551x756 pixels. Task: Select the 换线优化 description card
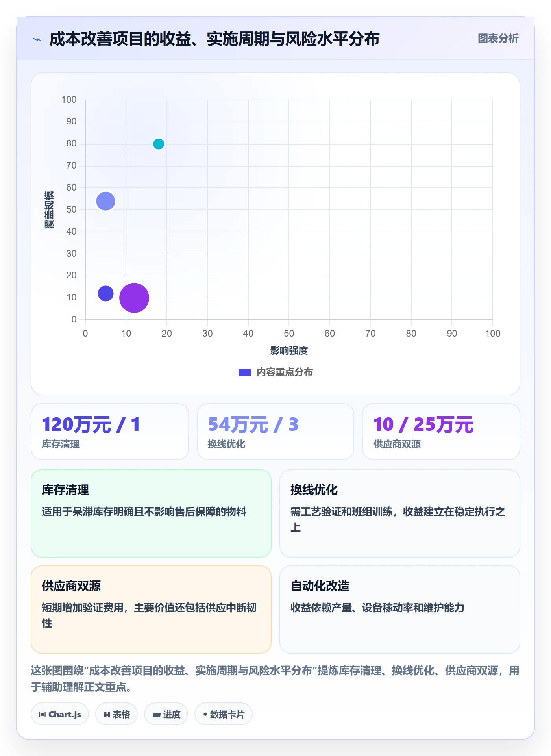tap(400, 513)
